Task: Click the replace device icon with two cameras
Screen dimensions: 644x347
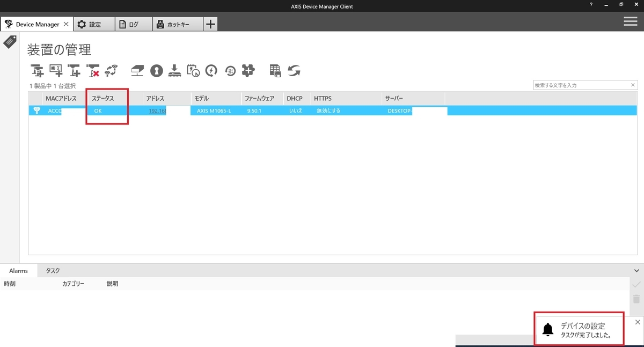Action: point(111,70)
